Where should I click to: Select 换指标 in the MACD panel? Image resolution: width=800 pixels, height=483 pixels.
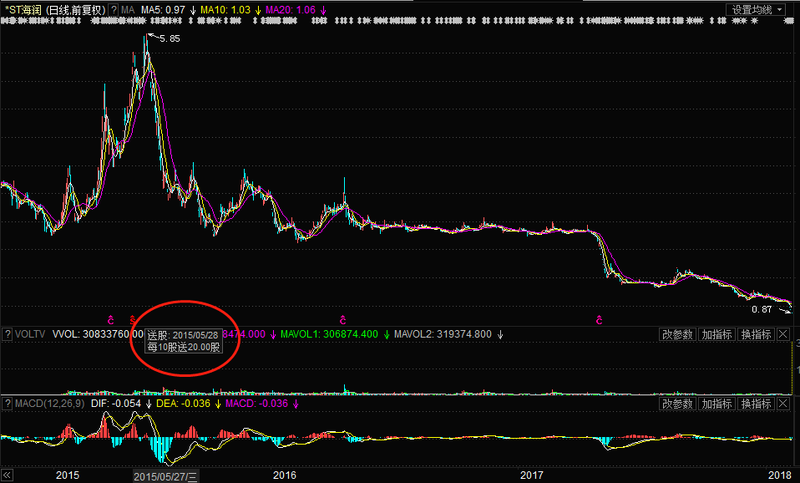point(756,404)
